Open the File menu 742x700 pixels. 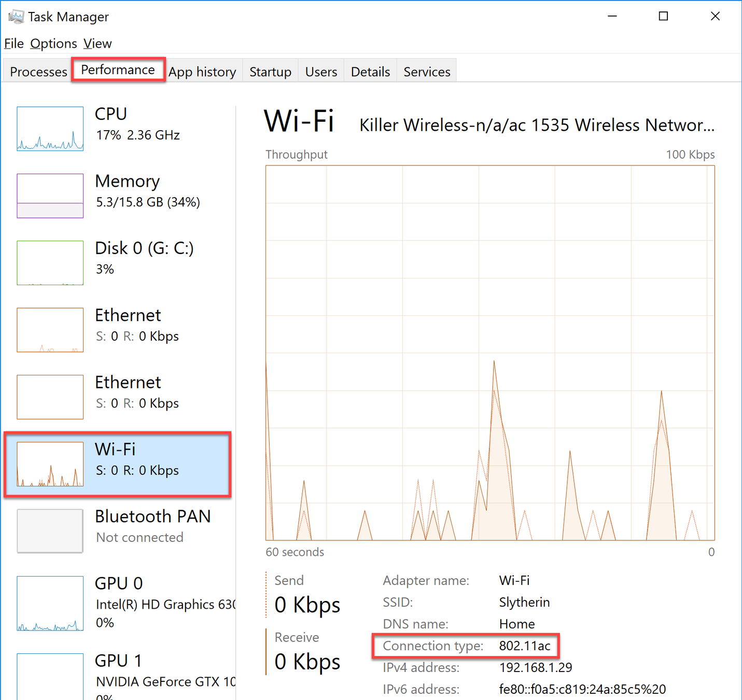click(x=14, y=44)
